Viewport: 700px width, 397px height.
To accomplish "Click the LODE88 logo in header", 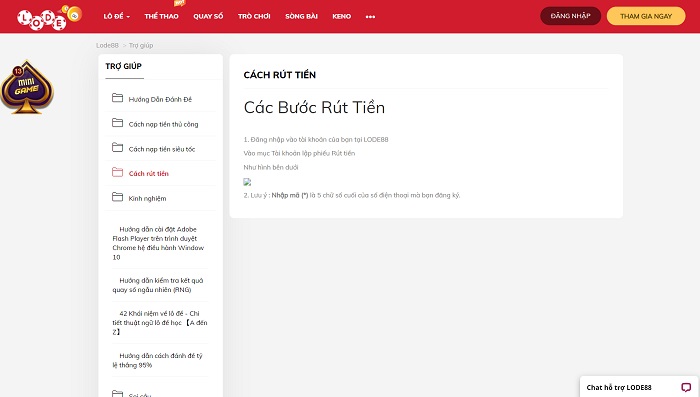I will pos(49,17).
